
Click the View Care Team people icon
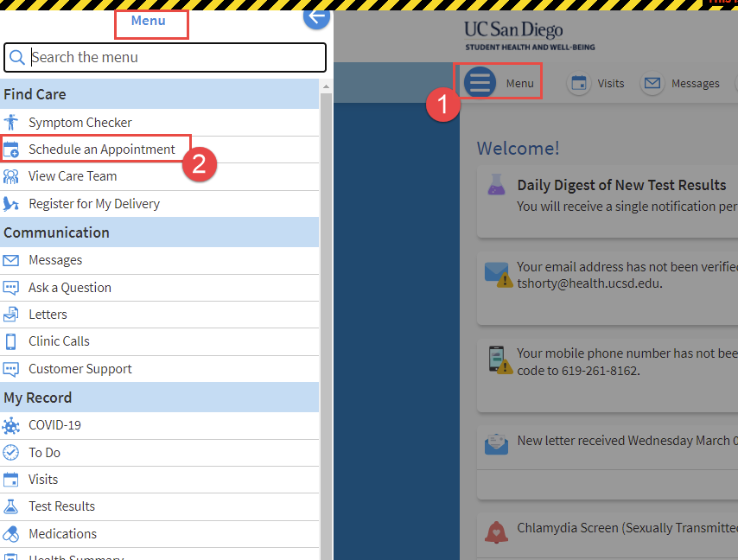pos(11,176)
